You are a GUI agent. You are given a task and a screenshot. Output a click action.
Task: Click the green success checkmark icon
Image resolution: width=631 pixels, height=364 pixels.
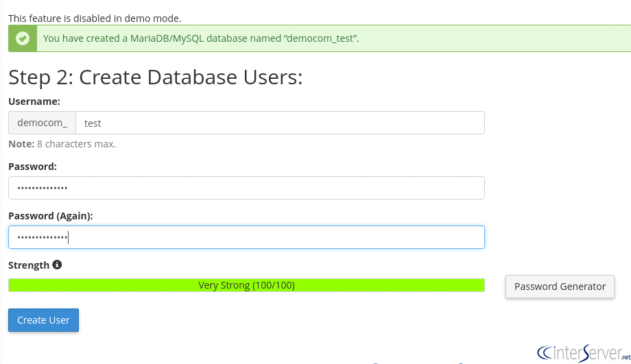tap(23, 38)
